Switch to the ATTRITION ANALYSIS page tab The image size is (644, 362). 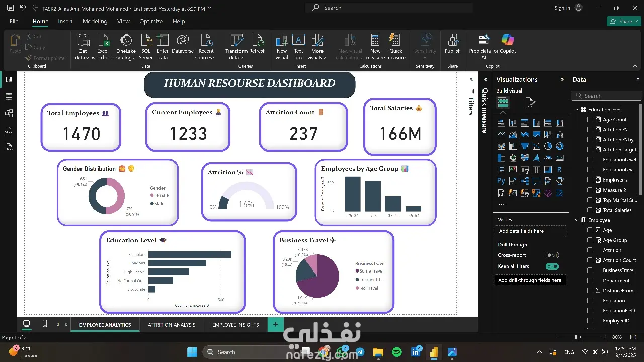point(172,325)
